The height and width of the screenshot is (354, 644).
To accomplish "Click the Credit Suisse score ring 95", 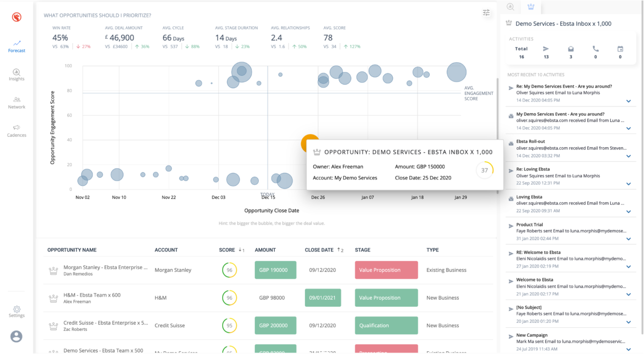I will coord(229,326).
